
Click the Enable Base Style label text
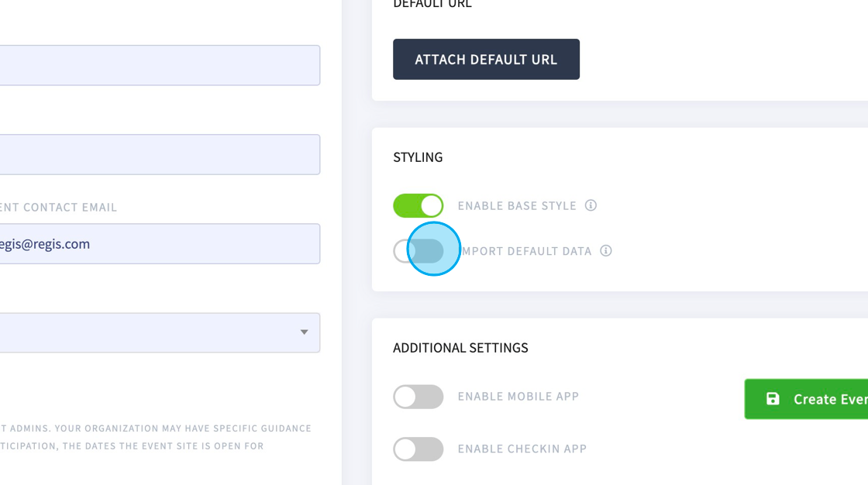[x=517, y=206]
